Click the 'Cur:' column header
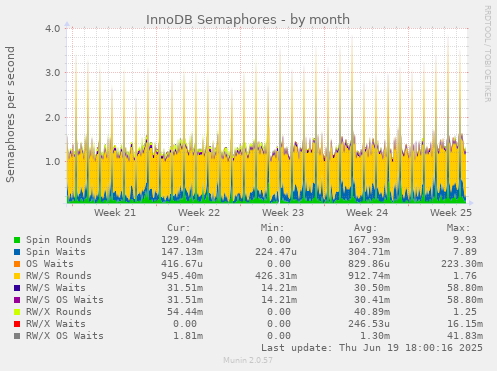This screenshot has height=371, width=497. point(179,228)
